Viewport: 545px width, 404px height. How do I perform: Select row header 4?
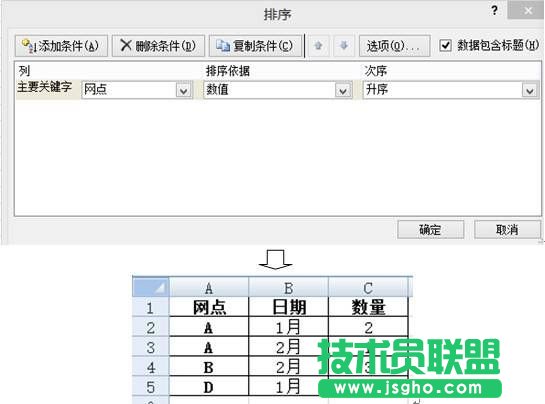tap(151, 367)
